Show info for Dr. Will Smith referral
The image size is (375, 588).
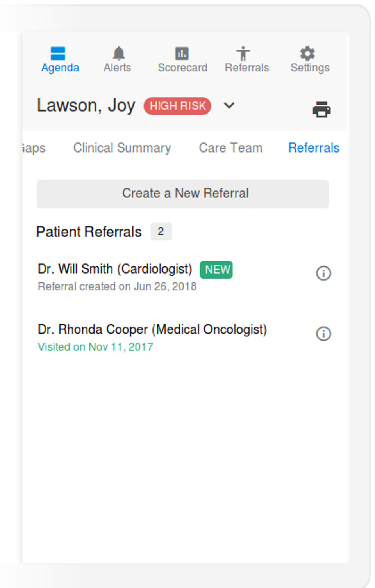[323, 273]
